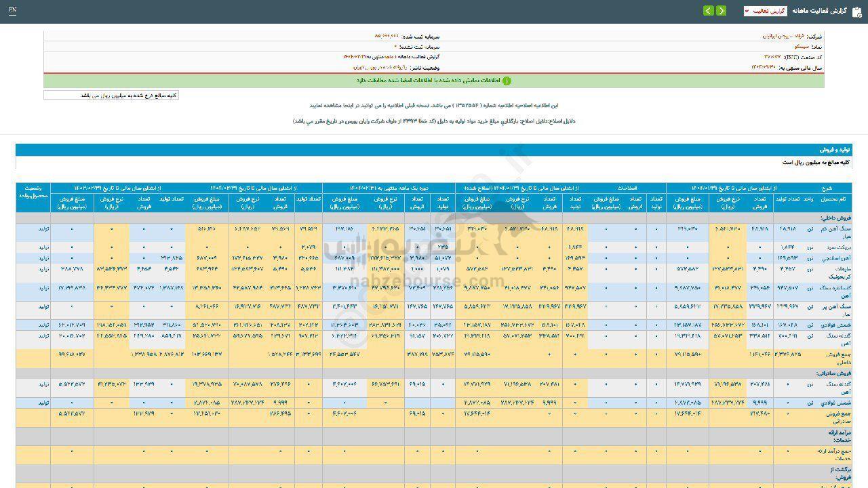Click the برگشت از فروش section row
The width and height of the screenshot is (868, 488).
(x=434, y=474)
